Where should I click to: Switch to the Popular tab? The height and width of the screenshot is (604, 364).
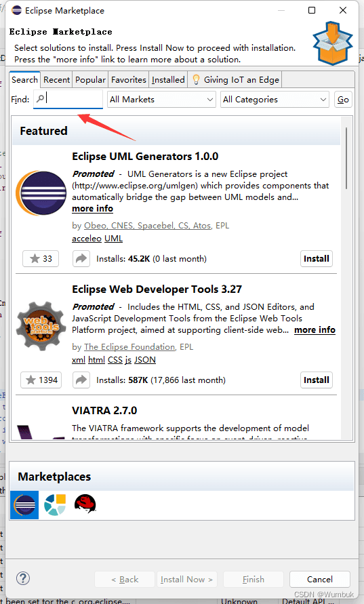coord(90,80)
